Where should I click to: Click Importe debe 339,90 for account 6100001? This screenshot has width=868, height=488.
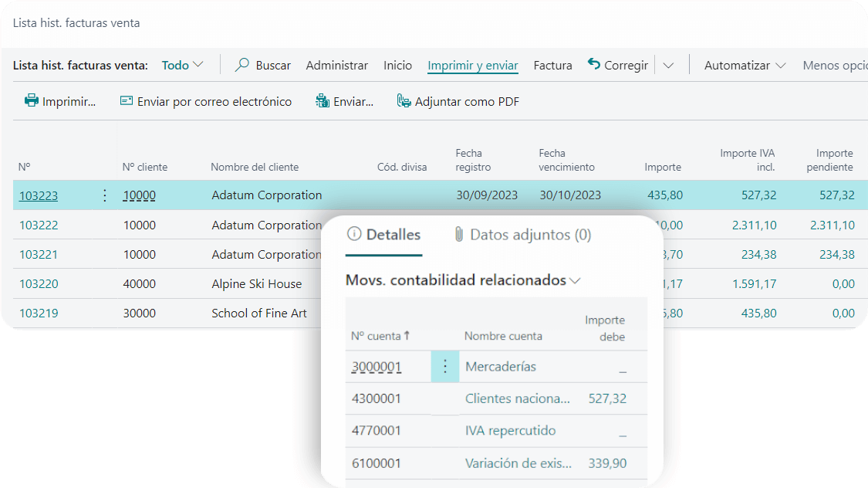(x=607, y=463)
